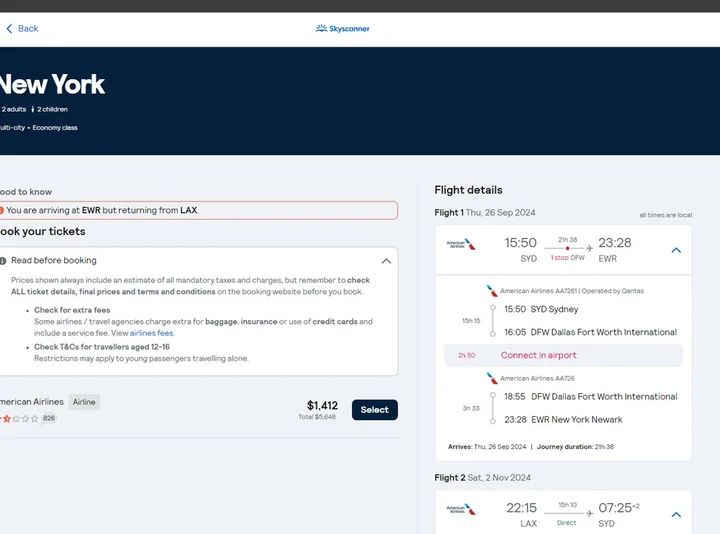This screenshot has height=534, width=720.
Task: Click the 1 stop DFW label
Action: pyautogui.click(x=568, y=258)
